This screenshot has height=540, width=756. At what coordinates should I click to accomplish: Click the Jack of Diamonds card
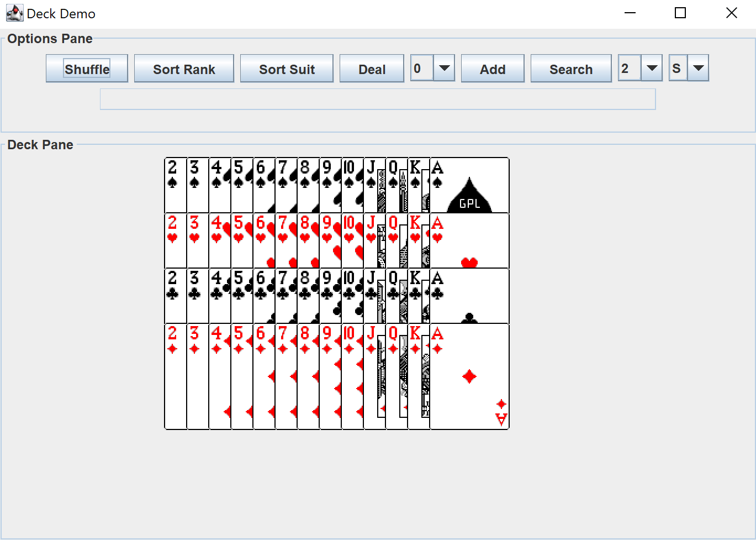point(374,376)
